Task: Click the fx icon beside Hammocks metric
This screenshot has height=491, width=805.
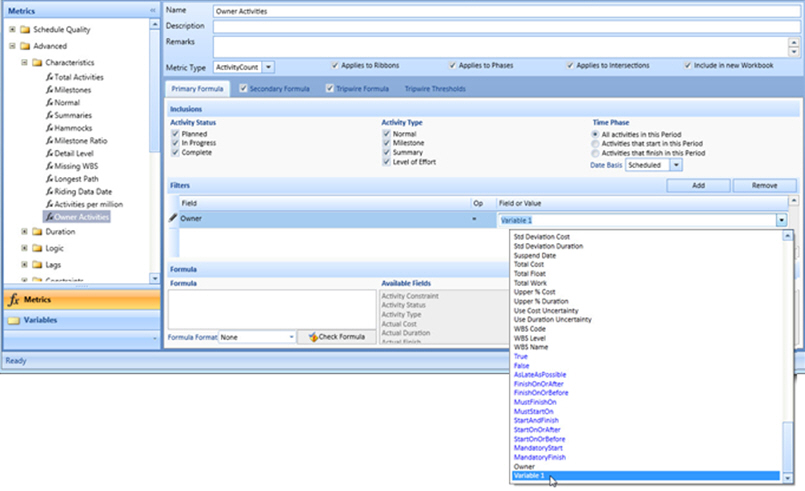Action: (x=49, y=128)
